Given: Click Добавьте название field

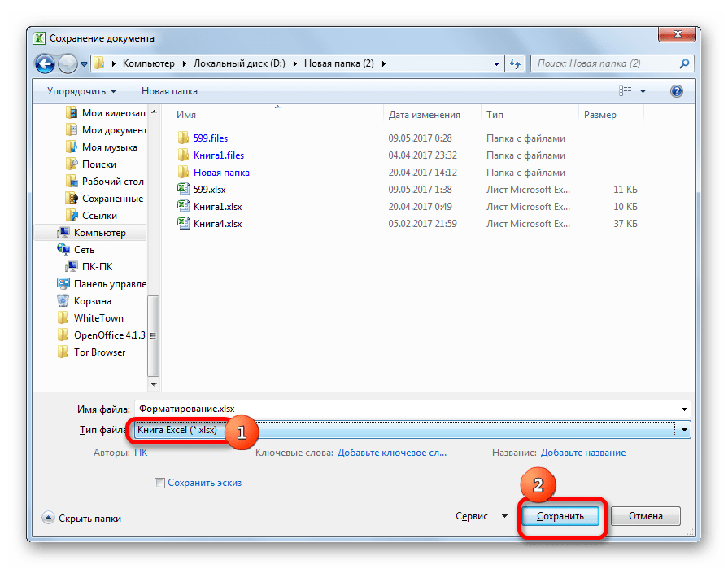Looking at the screenshot, I should pos(582,453).
